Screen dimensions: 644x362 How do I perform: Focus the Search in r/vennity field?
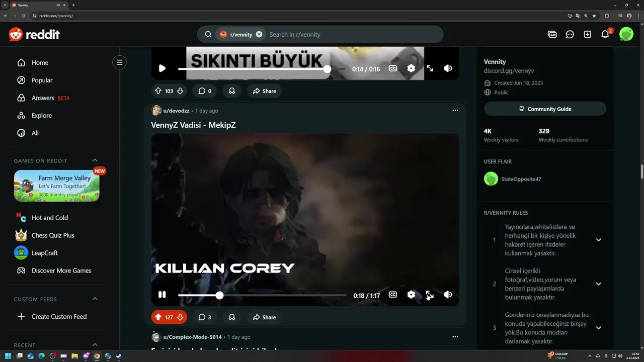coord(352,34)
